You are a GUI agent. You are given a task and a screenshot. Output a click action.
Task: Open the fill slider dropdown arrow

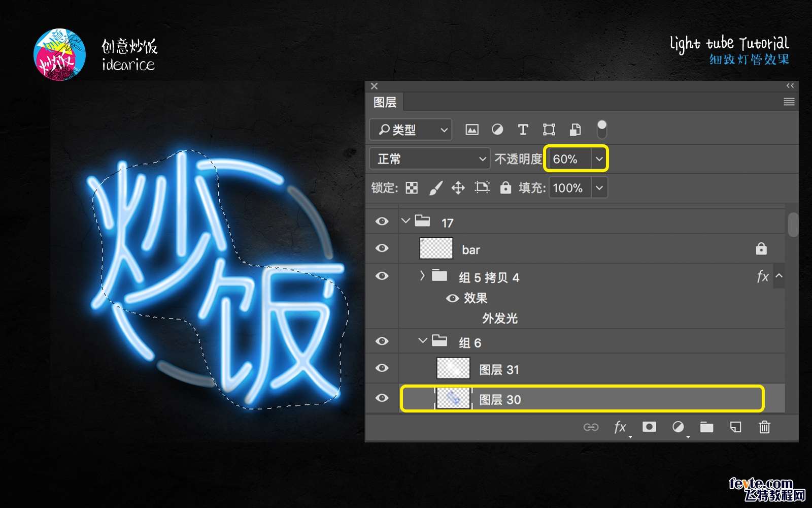(x=599, y=188)
